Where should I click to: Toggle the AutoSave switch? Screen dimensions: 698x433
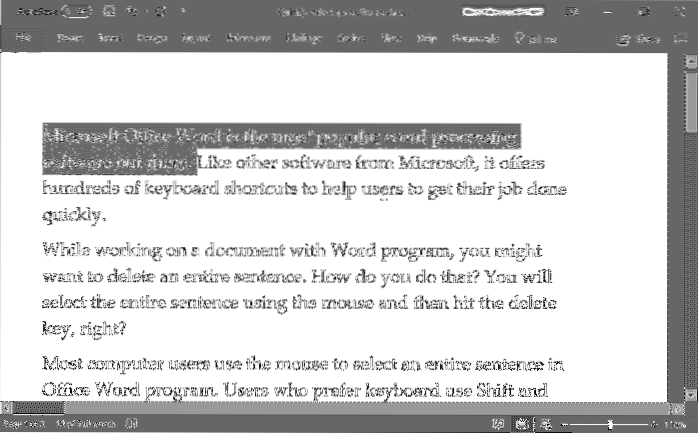(x=77, y=11)
